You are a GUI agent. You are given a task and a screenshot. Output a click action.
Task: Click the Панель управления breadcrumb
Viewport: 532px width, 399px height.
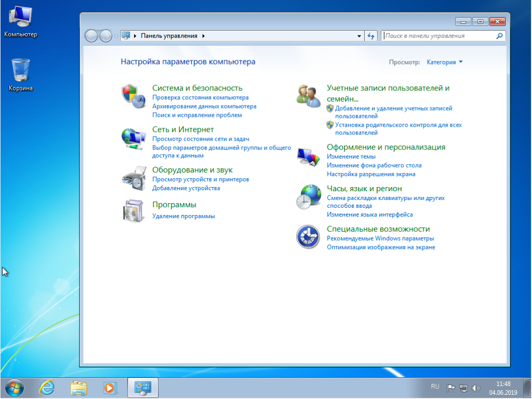[x=169, y=36]
